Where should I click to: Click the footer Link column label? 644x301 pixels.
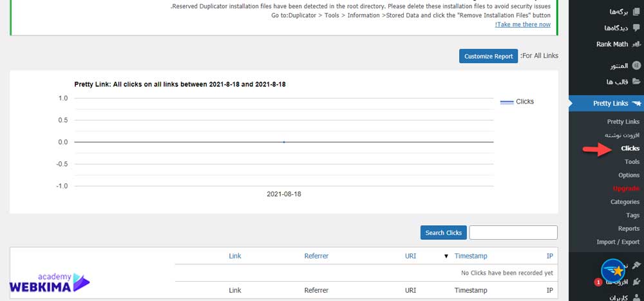(235, 290)
